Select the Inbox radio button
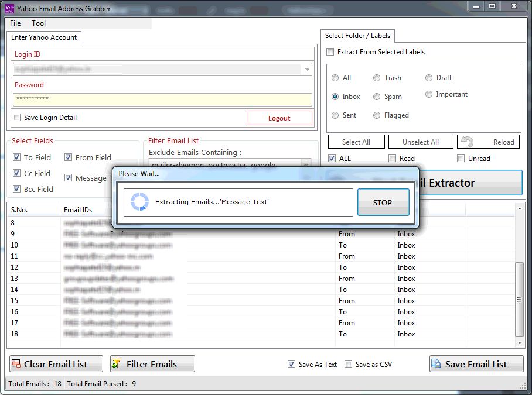 pyautogui.click(x=335, y=97)
